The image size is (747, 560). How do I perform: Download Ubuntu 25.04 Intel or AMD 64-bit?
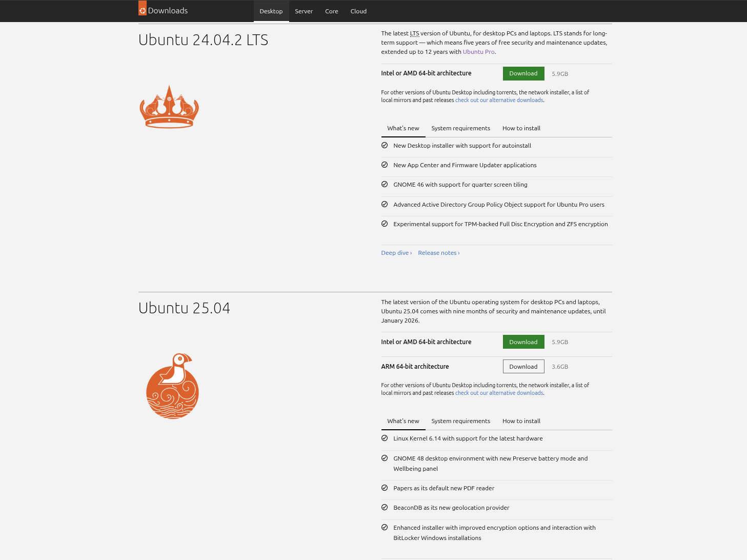[523, 342]
